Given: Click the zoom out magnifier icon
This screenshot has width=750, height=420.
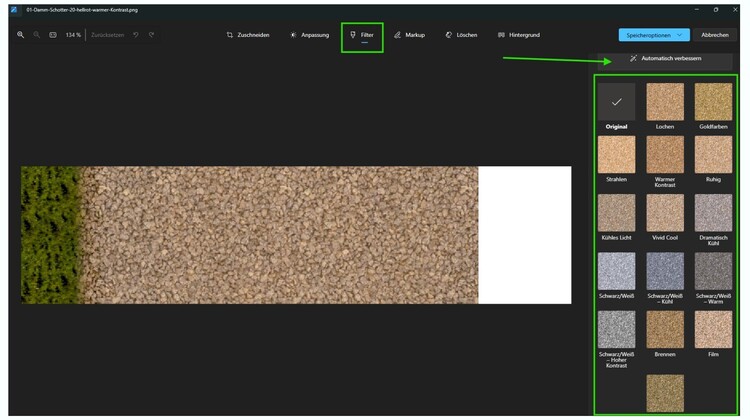Looking at the screenshot, I should 36,35.
